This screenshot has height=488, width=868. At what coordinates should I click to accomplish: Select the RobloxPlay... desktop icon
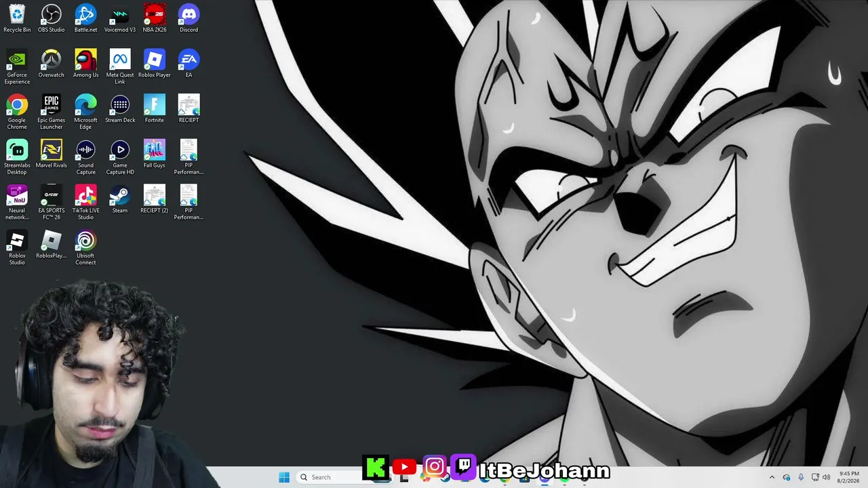[x=52, y=245]
